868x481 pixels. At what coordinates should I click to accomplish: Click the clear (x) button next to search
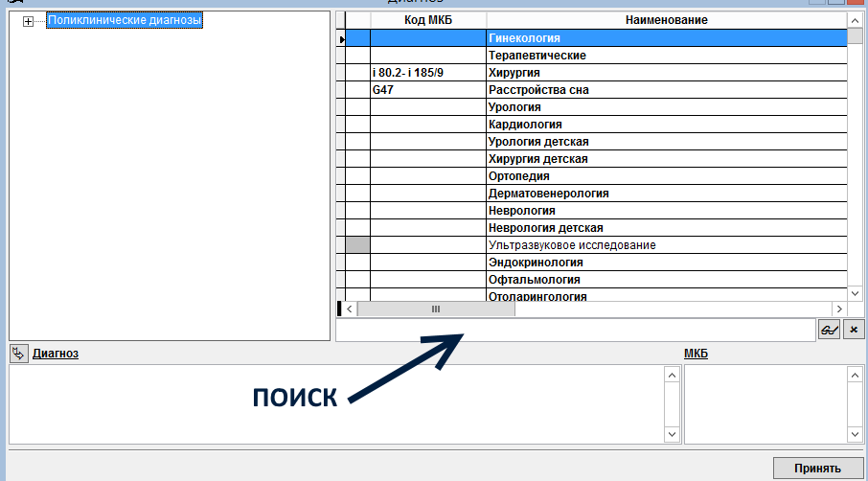pos(855,330)
